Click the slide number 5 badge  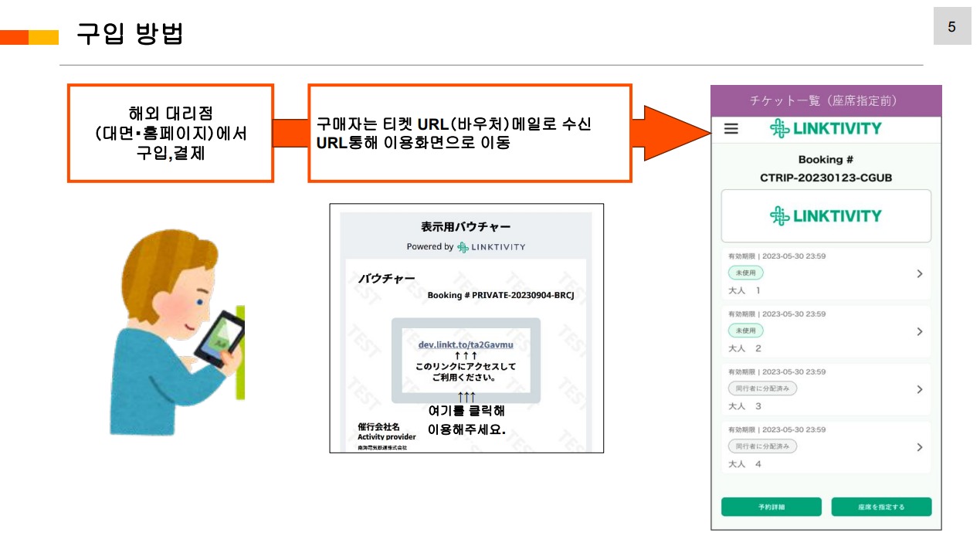coord(951,27)
